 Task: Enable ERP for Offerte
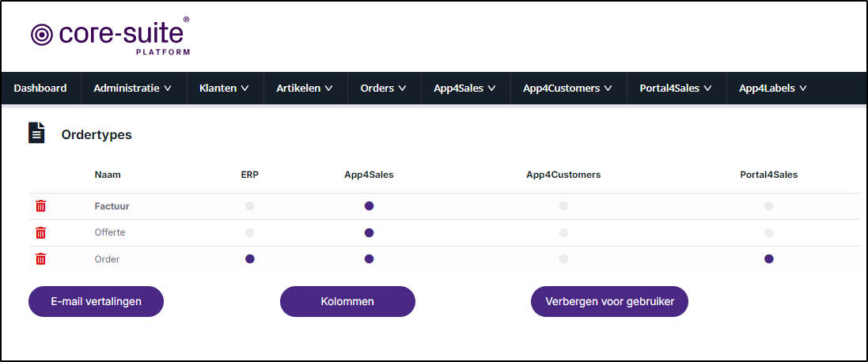coord(250,232)
